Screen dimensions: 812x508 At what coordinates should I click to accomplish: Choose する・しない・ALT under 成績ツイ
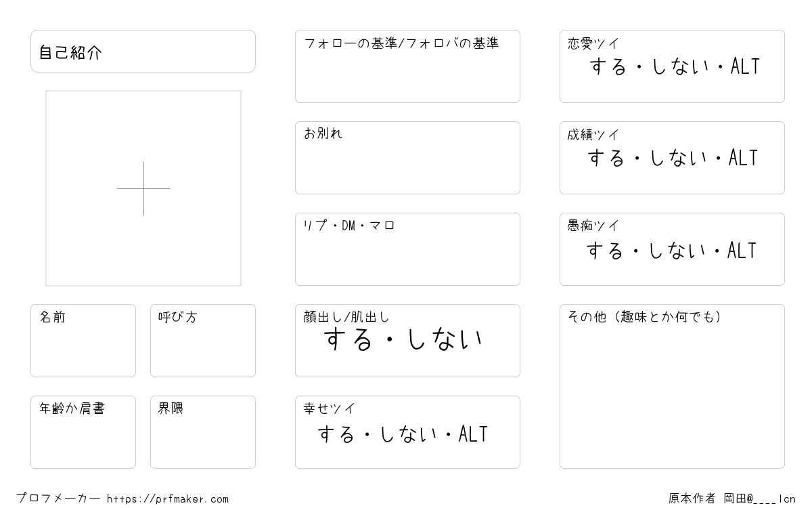point(673,158)
